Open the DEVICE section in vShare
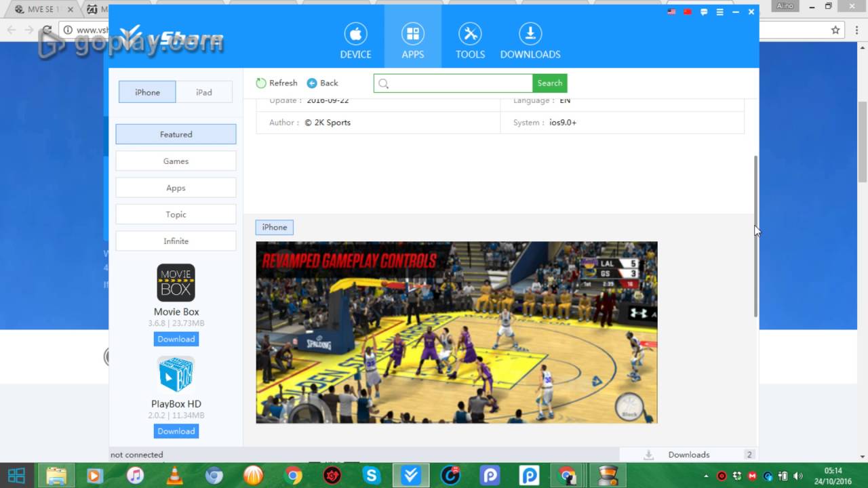868x488 pixels. 355,41
